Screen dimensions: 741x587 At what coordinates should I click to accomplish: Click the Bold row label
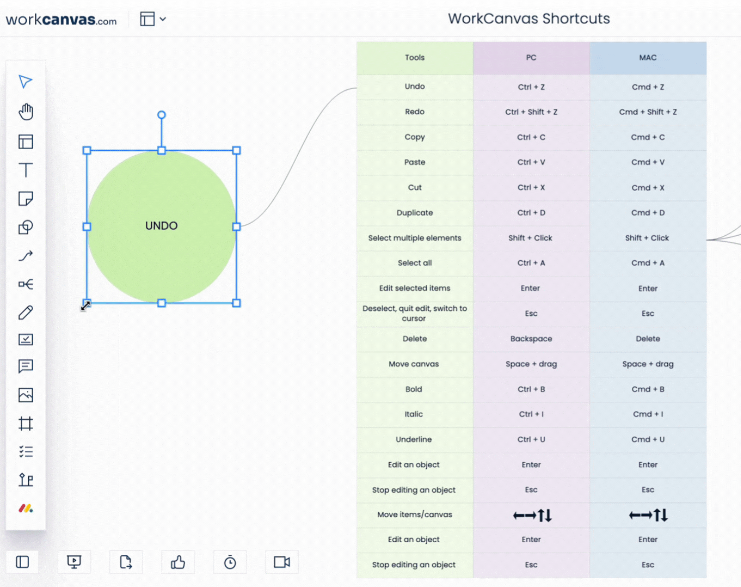tap(414, 389)
